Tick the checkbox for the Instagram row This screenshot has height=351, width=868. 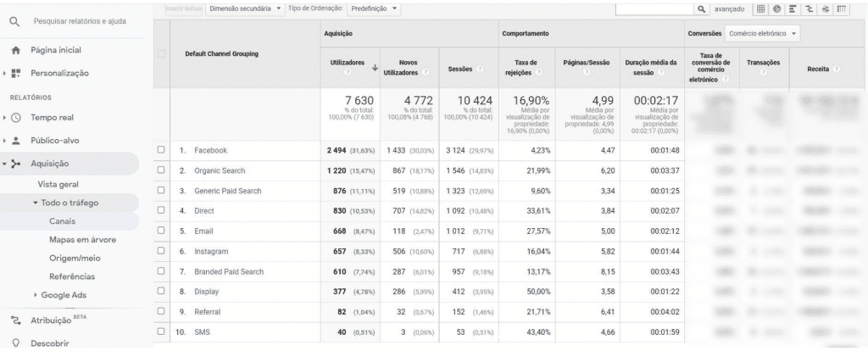161,251
